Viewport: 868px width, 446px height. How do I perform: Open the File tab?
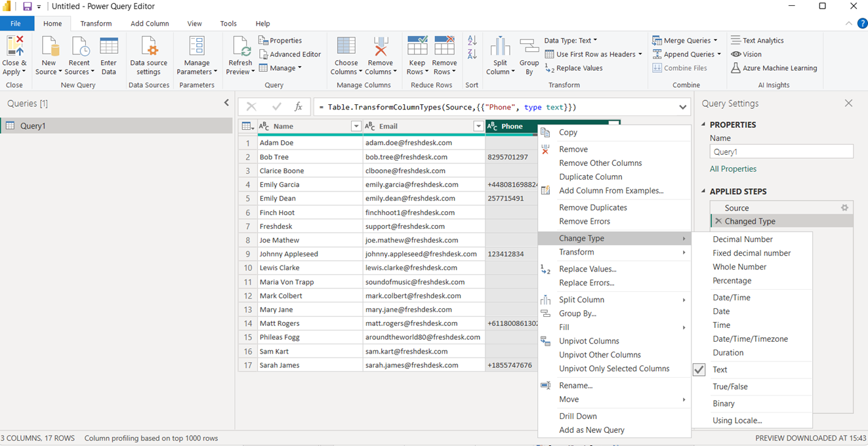pos(16,24)
